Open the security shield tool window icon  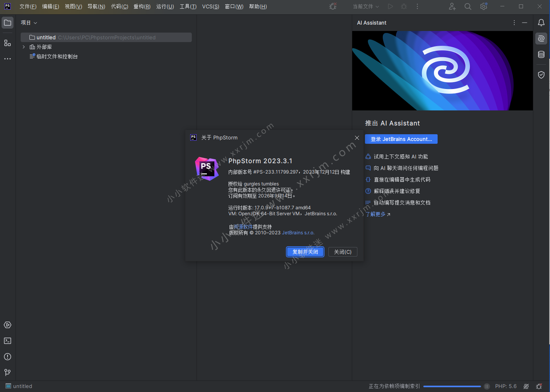[x=541, y=75]
